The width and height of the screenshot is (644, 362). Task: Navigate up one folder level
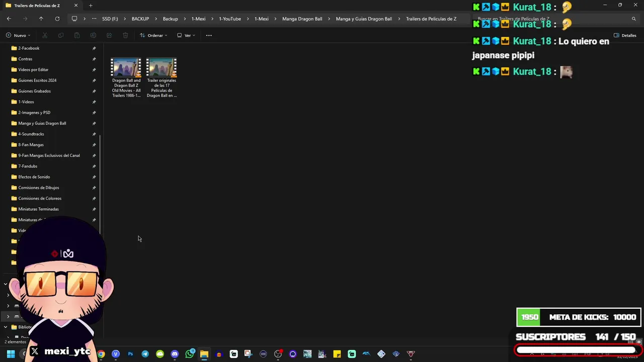pos(41,19)
